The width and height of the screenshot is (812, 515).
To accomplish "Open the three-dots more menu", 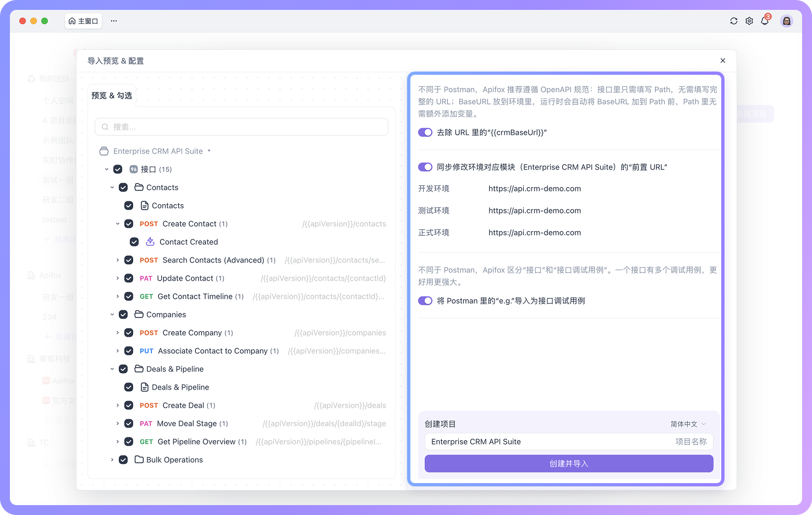I will 114,21.
